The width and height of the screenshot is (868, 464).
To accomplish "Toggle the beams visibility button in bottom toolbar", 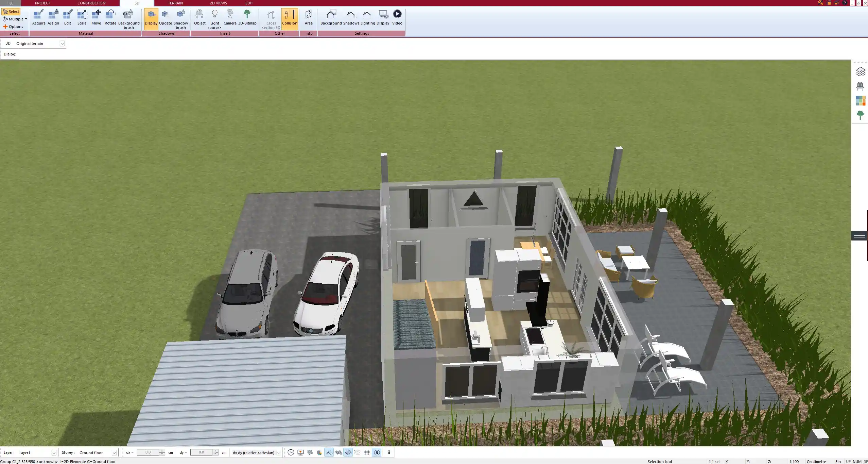I will point(338,452).
